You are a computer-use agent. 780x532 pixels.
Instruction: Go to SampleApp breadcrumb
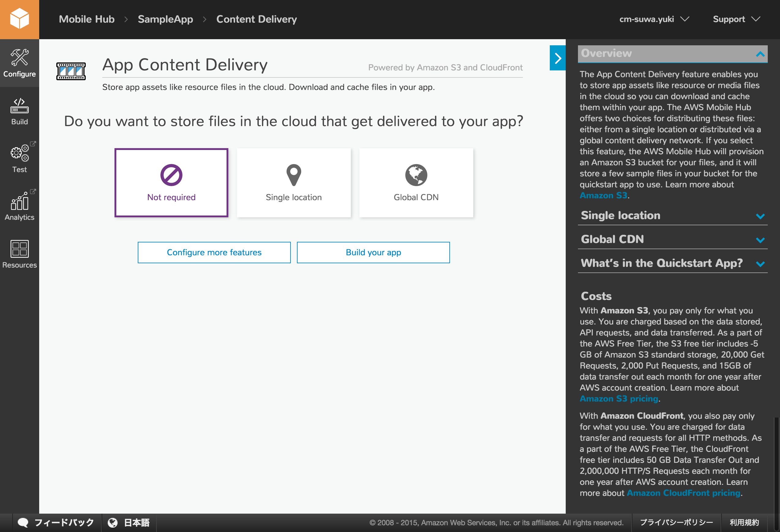166,19
